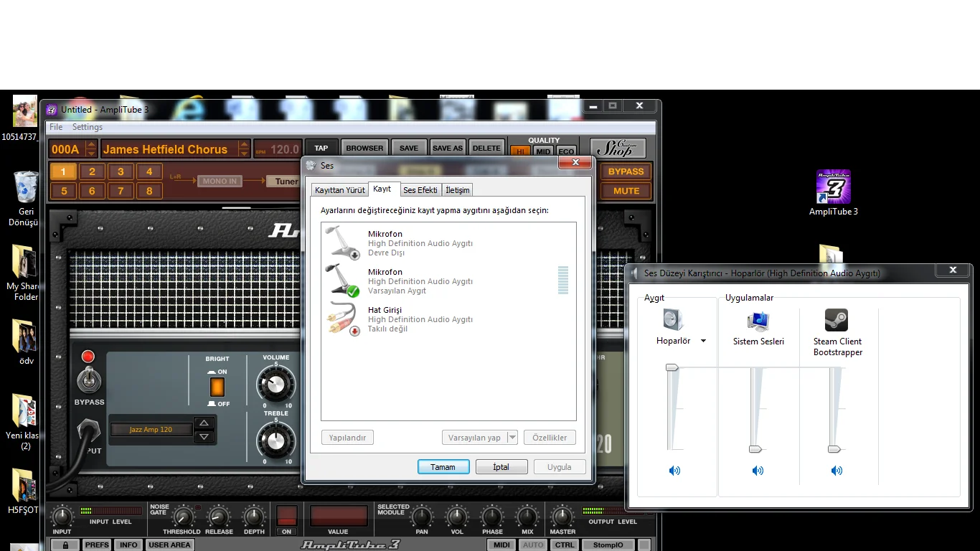Click the noise gate RELEASE knob
This screenshot has height=551, width=980.
(218, 517)
